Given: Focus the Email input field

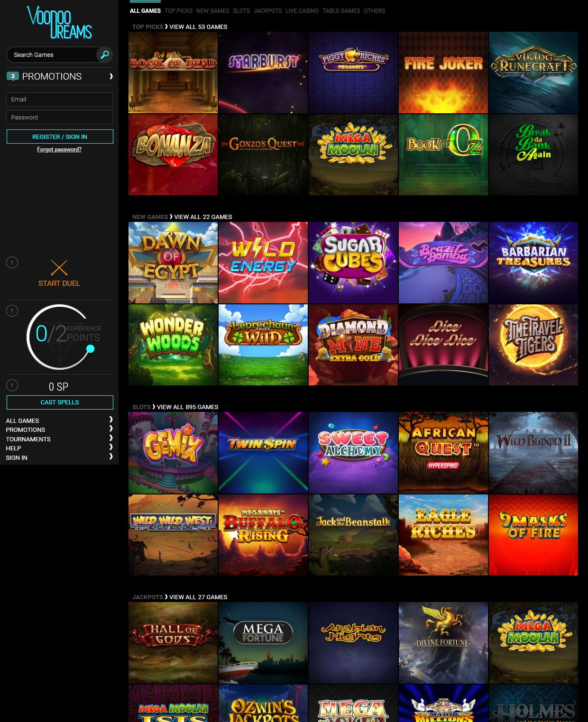Looking at the screenshot, I should 59,100.
